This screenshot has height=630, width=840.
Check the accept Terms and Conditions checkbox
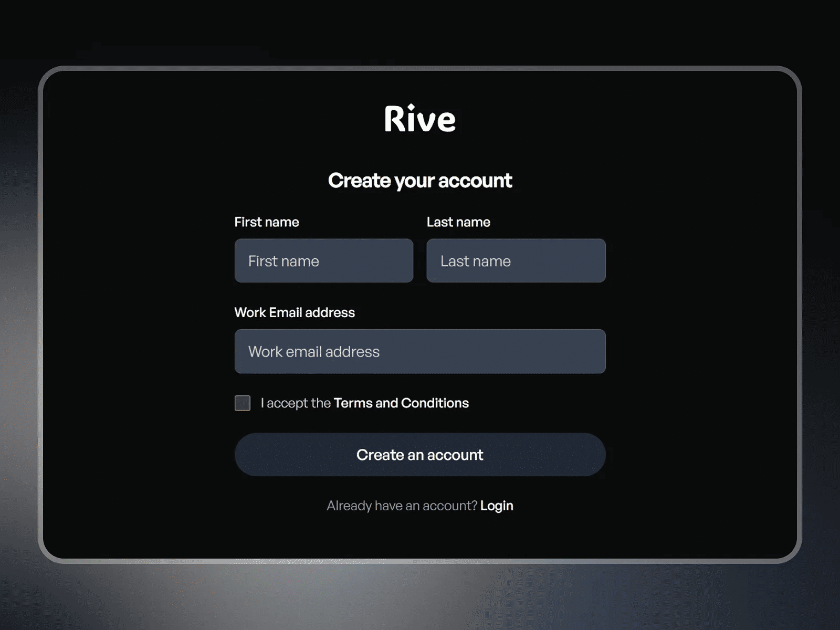click(243, 403)
